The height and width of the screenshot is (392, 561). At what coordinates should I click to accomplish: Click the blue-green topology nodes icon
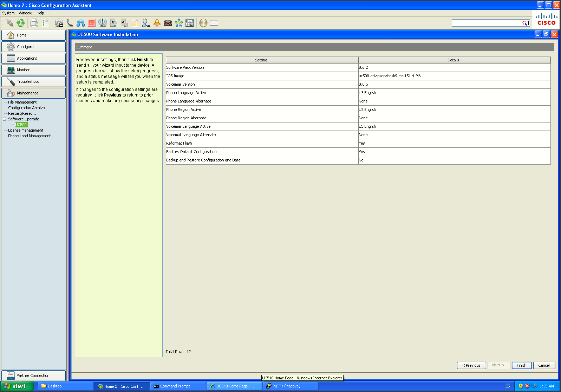pyautogui.click(x=179, y=23)
